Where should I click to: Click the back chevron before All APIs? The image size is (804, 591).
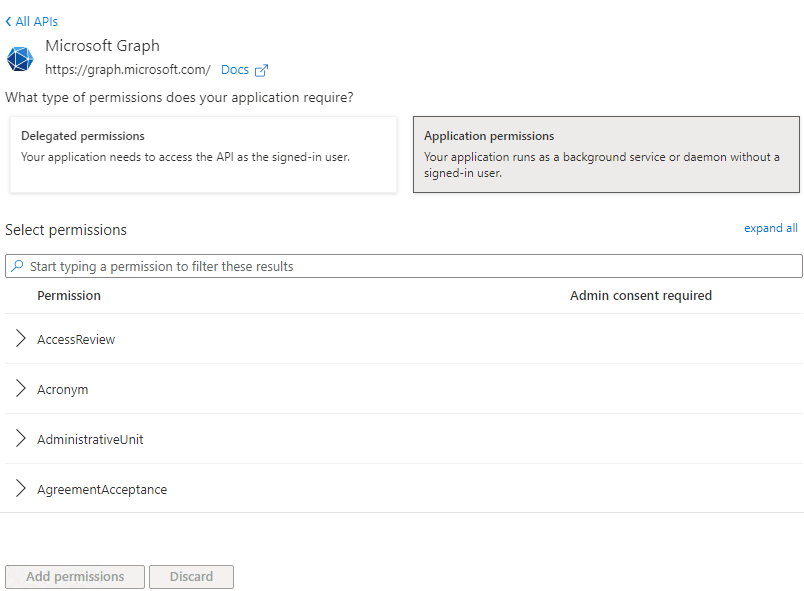pos(8,21)
